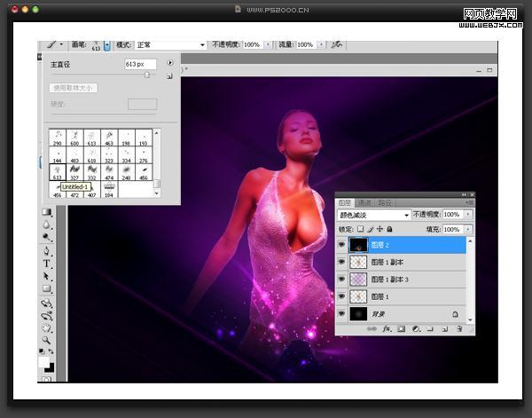The height and width of the screenshot is (418, 532).
Task: Select the Zoom magnifier tool
Action: (46, 340)
